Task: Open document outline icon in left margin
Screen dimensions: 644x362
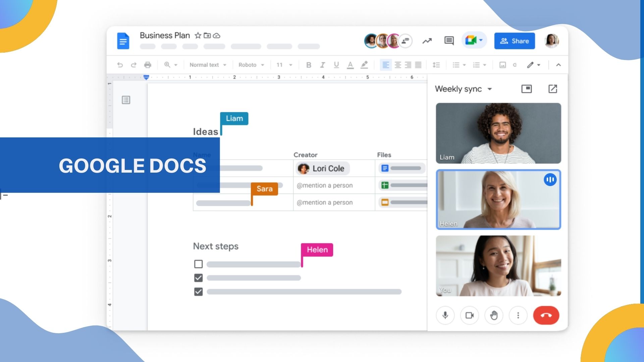Action: [126, 100]
